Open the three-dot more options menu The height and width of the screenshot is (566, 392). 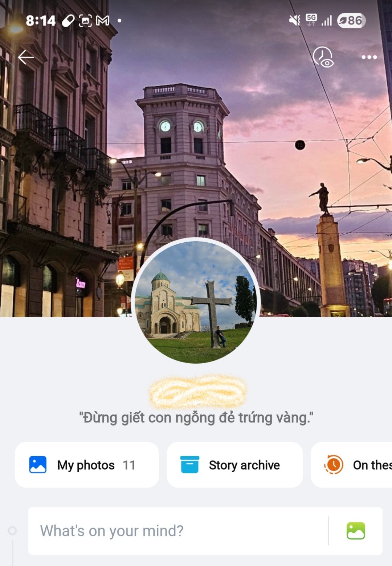tap(369, 57)
